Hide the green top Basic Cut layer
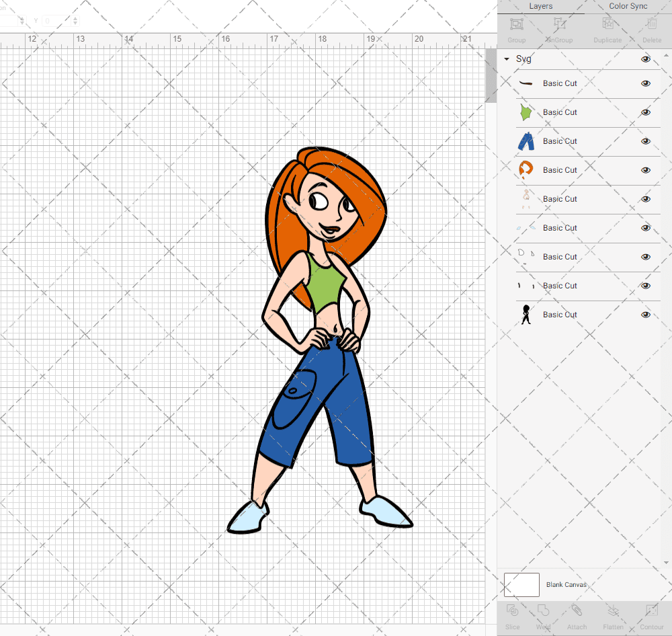This screenshot has width=672, height=636. 645,112
